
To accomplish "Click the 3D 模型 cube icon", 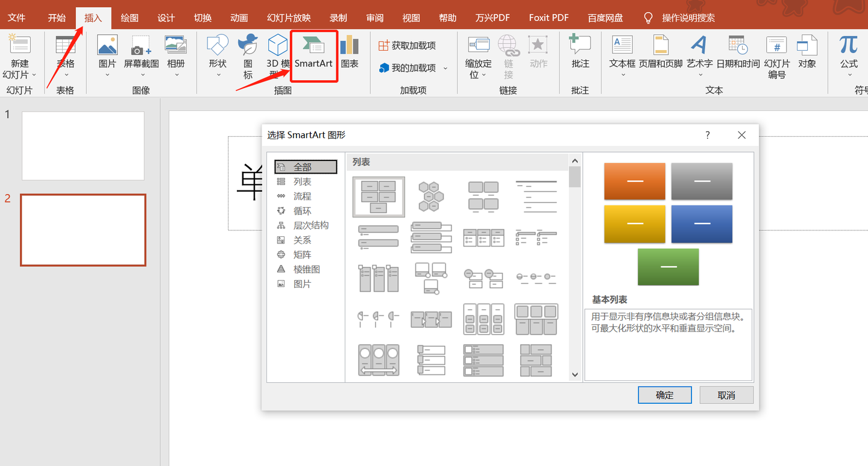I will tap(278, 45).
